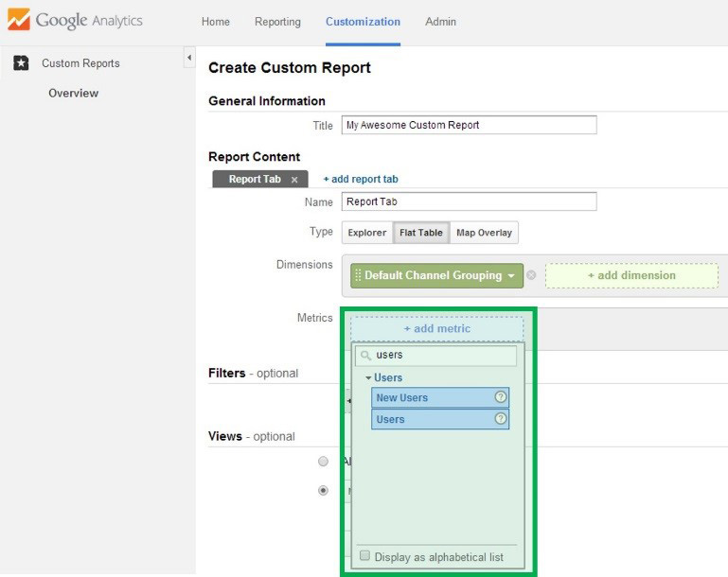Select the first Views radio button
The height and width of the screenshot is (577, 728).
(324, 462)
